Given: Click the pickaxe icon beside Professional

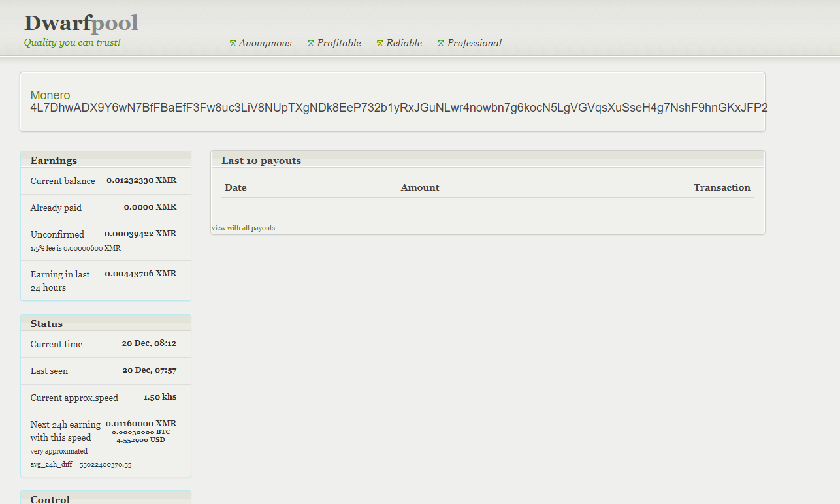Looking at the screenshot, I should 441,44.
